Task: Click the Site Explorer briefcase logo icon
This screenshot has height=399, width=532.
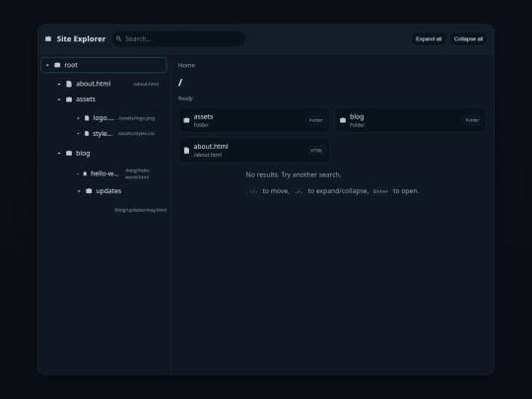Action: 48,39
